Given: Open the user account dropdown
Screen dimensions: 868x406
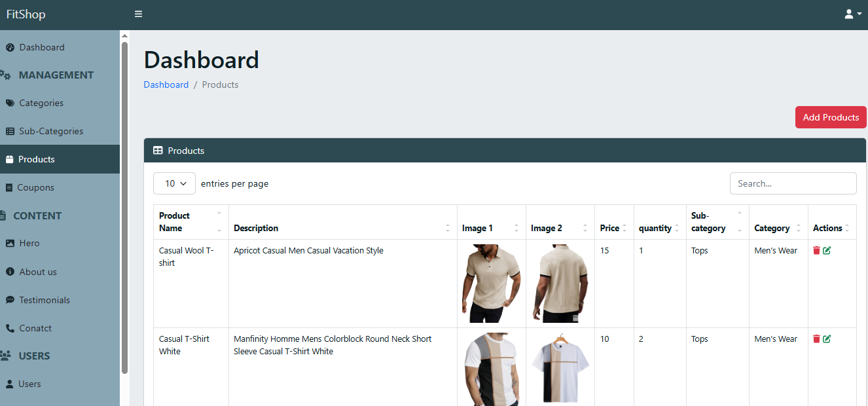Looking at the screenshot, I should (852, 14).
